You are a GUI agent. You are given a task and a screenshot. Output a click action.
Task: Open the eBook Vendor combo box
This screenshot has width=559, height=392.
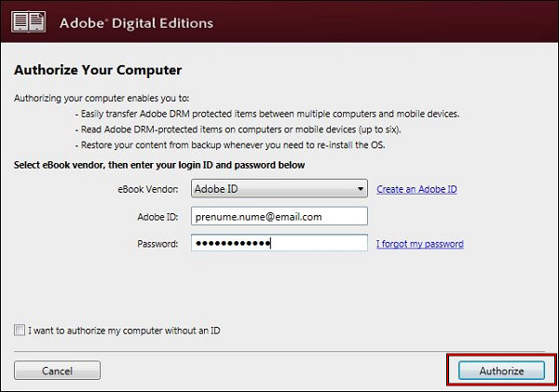coord(279,188)
